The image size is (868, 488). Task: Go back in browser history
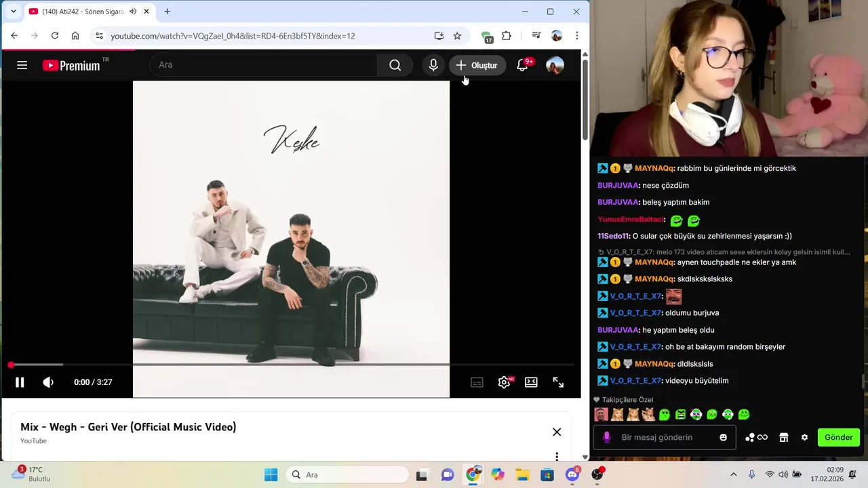tap(14, 36)
